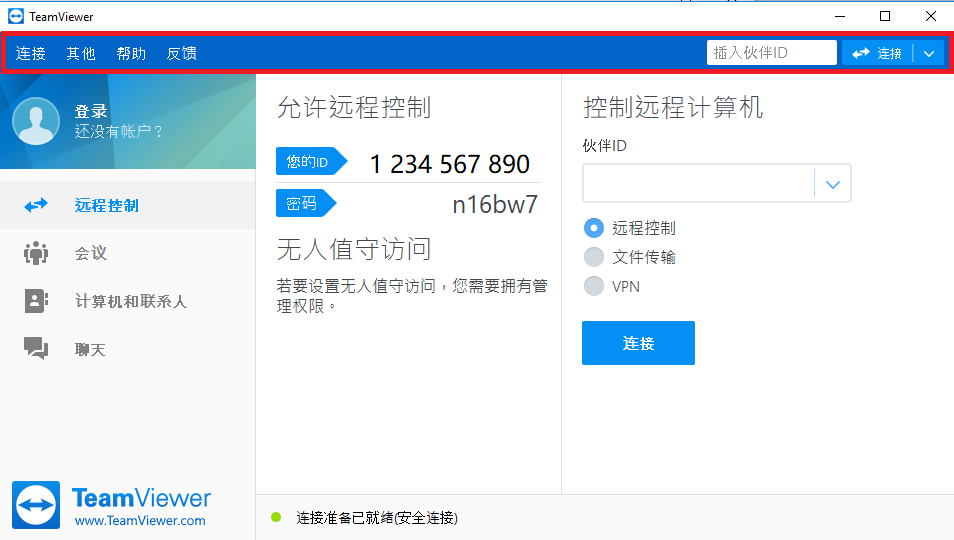Click the remote control arrows sidebar icon
Image resolution: width=954 pixels, height=540 pixels.
36,205
